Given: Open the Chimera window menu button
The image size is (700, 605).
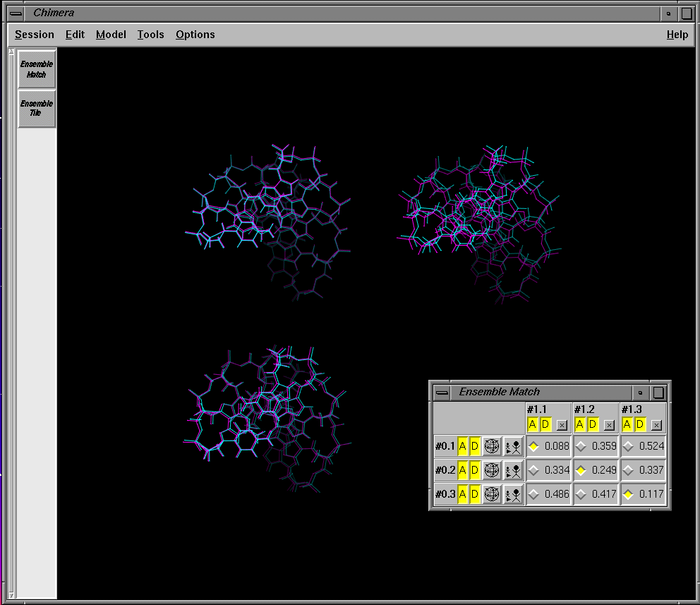Looking at the screenshot, I should click(17, 13).
